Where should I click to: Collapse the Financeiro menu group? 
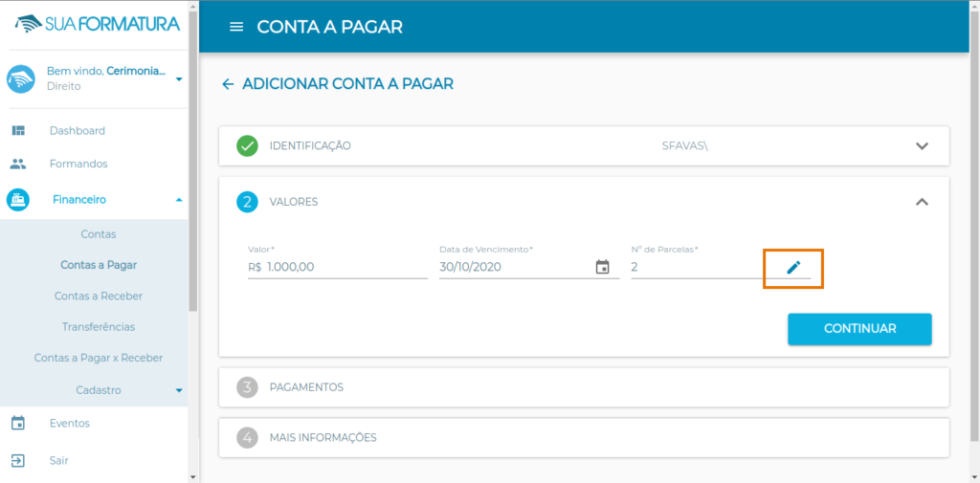[179, 200]
